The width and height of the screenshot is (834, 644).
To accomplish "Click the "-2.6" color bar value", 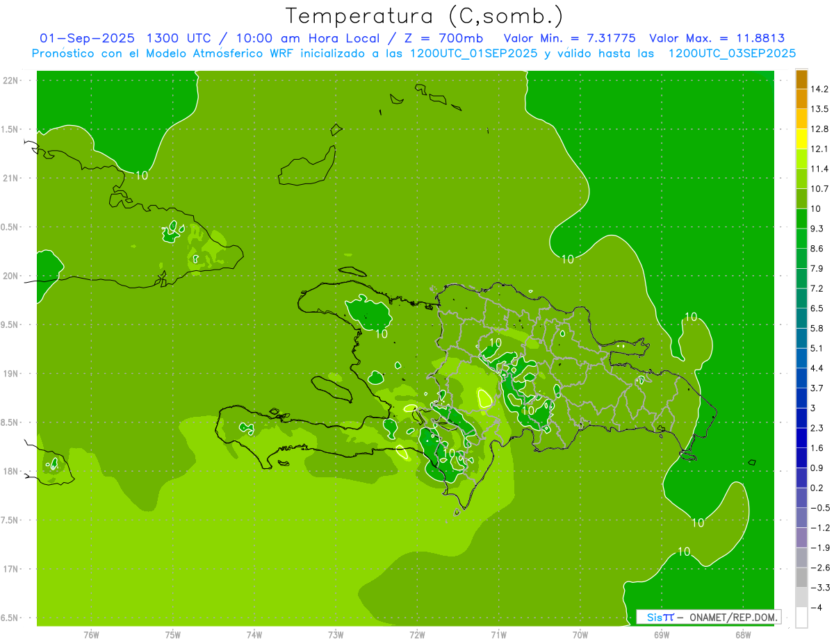I will click(x=820, y=567).
